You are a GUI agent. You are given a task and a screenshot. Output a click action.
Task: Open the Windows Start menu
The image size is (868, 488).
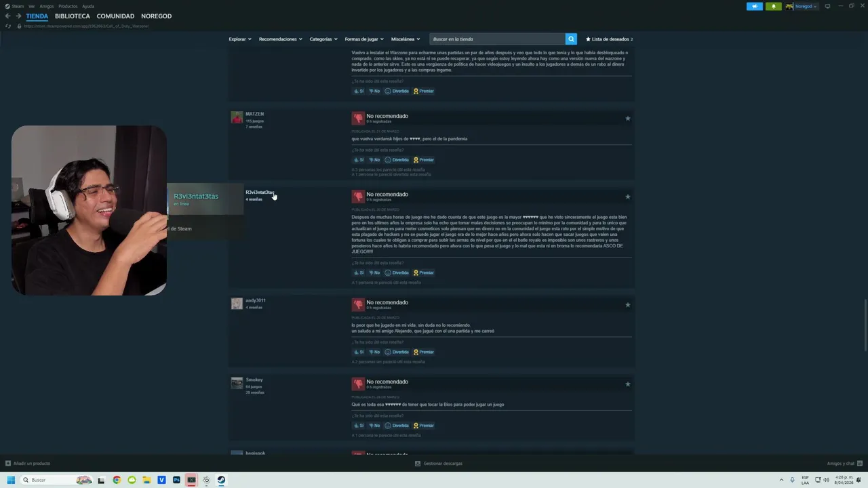click(11, 480)
